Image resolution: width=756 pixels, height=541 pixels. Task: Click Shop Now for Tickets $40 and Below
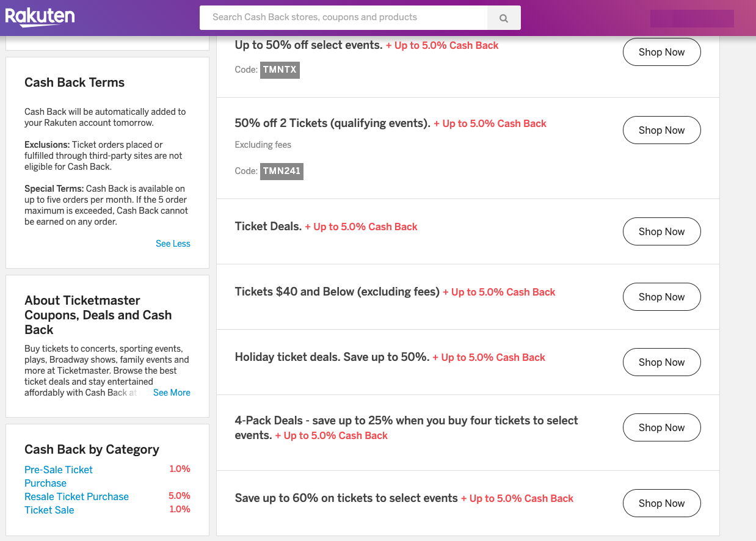click(x=661, y=297)
